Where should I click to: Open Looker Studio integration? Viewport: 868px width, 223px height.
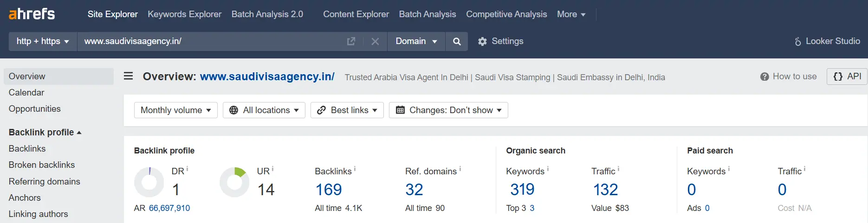[827, 41]
